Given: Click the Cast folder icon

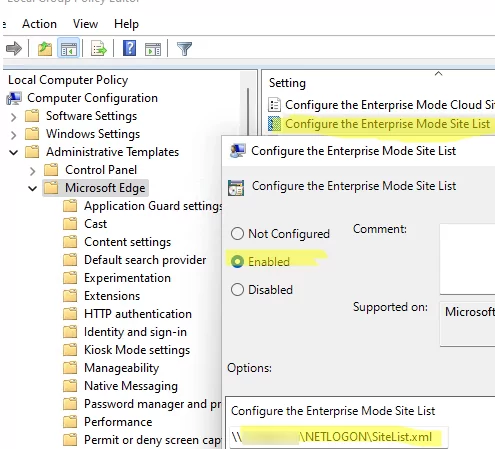Looking at the screenshot, I should click(x=70, y=224).
